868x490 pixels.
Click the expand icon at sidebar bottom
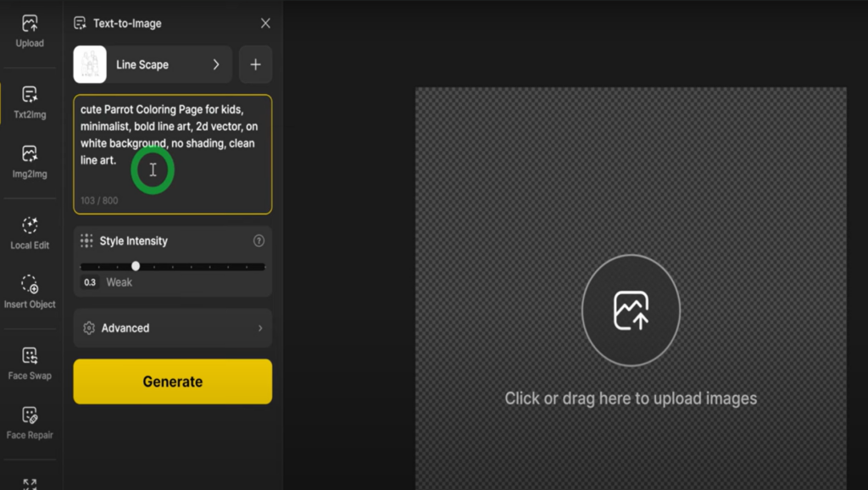click(x=30, y=483)
